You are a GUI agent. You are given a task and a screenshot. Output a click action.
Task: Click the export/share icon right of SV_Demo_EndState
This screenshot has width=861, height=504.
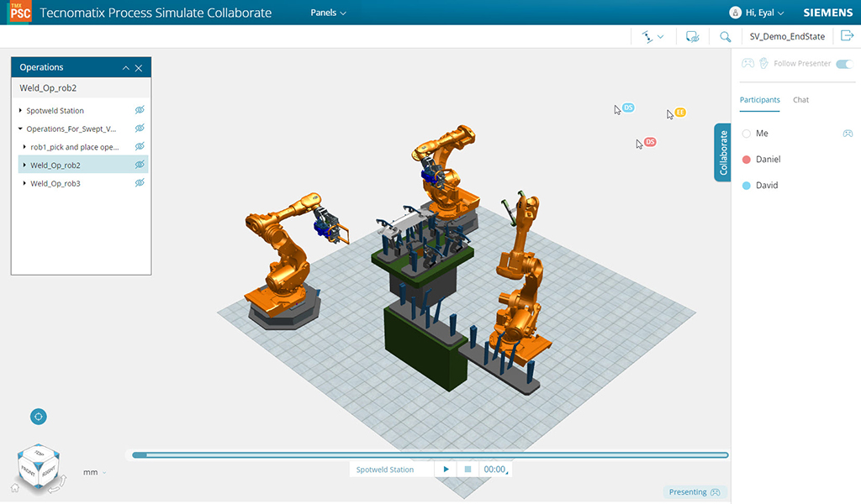[848, 36]
